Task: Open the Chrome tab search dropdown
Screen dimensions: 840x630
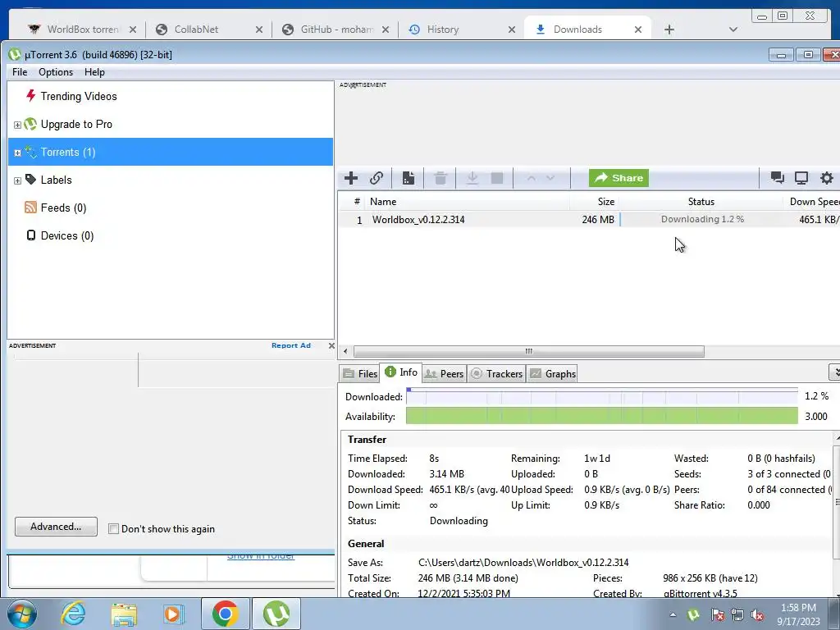Action: 733,30
